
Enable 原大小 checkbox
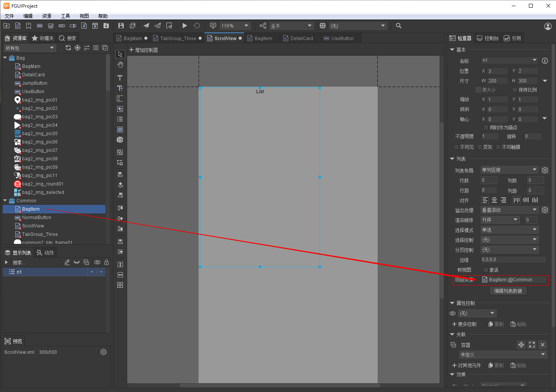[478, 90]
